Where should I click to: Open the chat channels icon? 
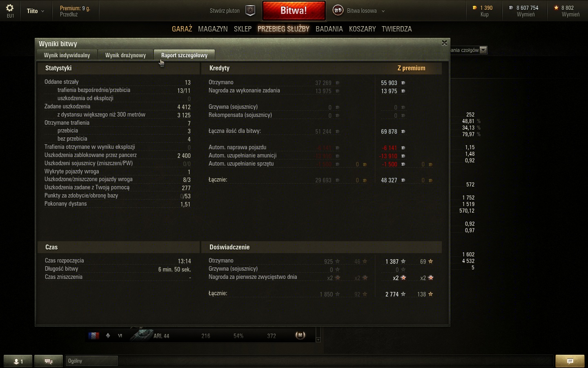pos(49,361)
